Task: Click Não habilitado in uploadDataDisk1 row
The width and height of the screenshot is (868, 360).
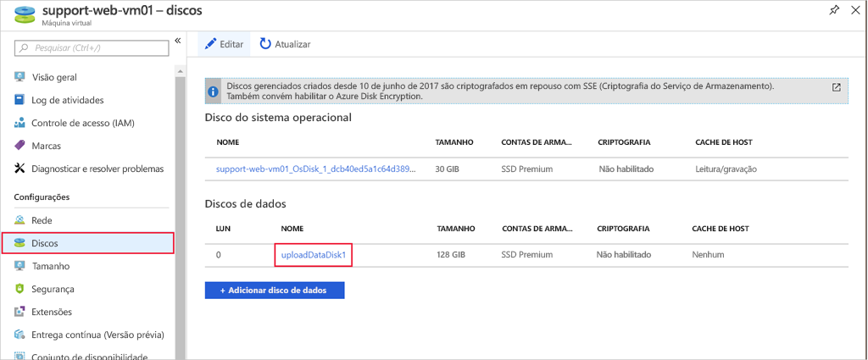Action: [x=623, y=255]
